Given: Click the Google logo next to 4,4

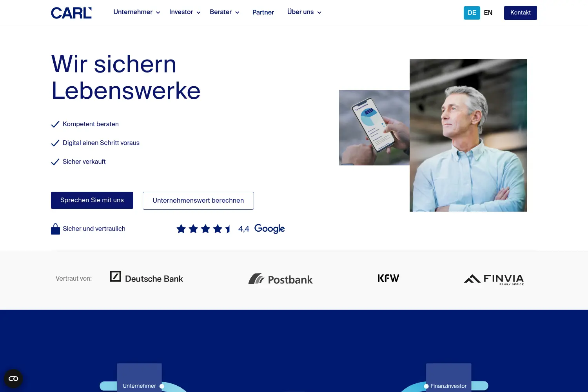Looking at the screenshot, I should [270, 229].
